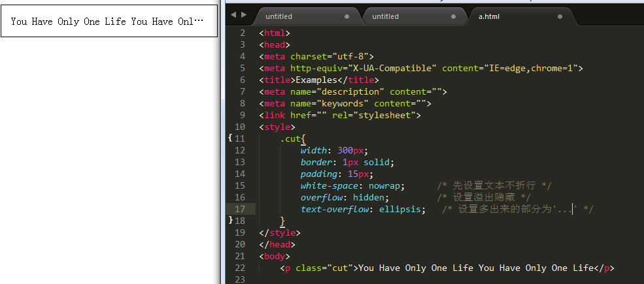Click the body tag on line 21
This screenshot has height=284, width=644.
coord(275,256)
